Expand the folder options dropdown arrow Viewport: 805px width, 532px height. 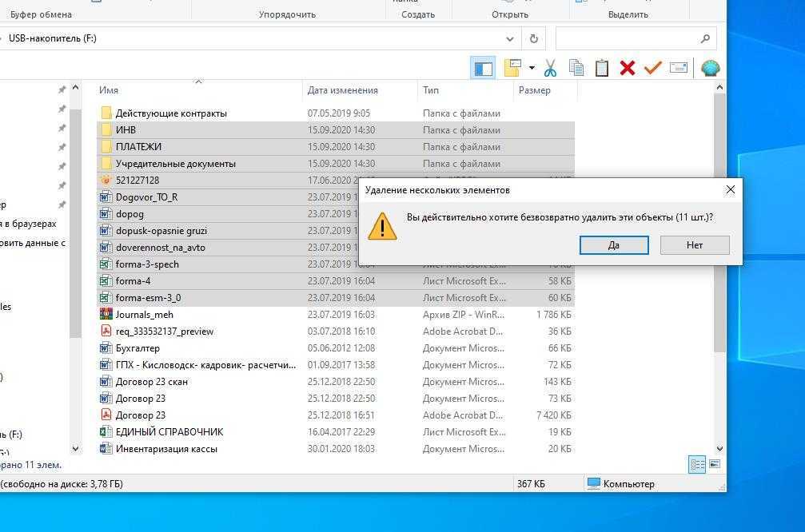point(532,68)
